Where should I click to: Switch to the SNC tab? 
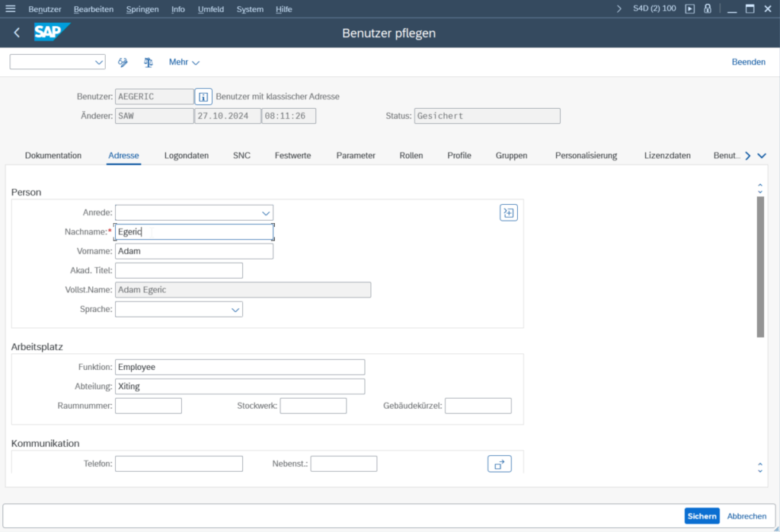pos(241,155)
